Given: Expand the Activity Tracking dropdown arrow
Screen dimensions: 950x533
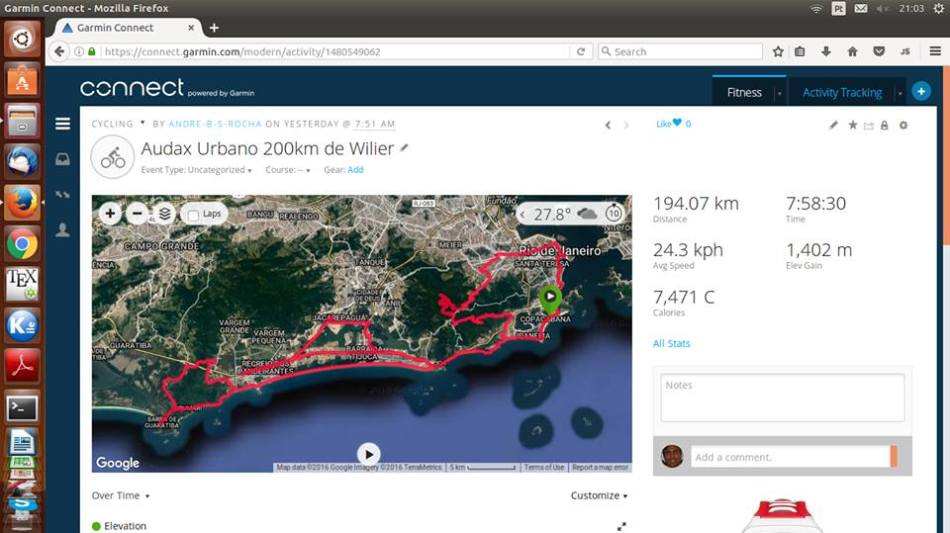Looking at the screenshot, I should [900, 93].
